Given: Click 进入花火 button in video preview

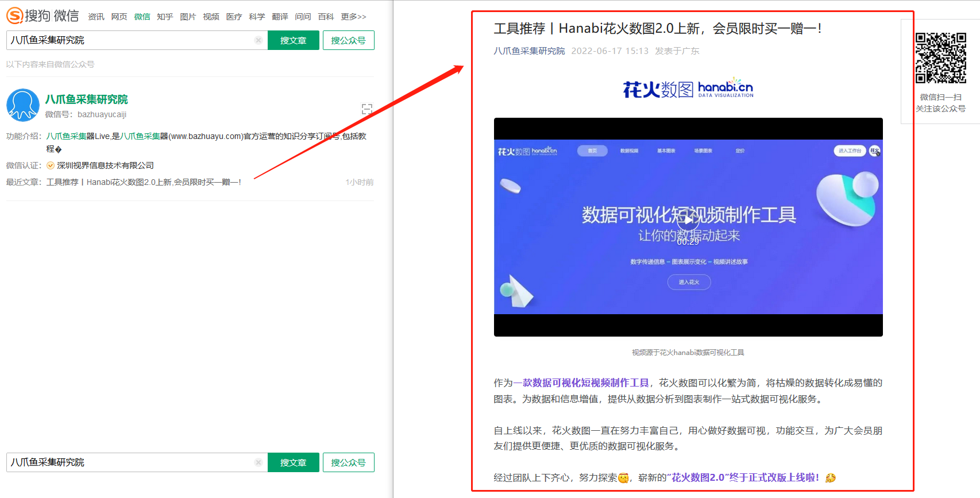Looking at the screenshot, I should [689, 282].
